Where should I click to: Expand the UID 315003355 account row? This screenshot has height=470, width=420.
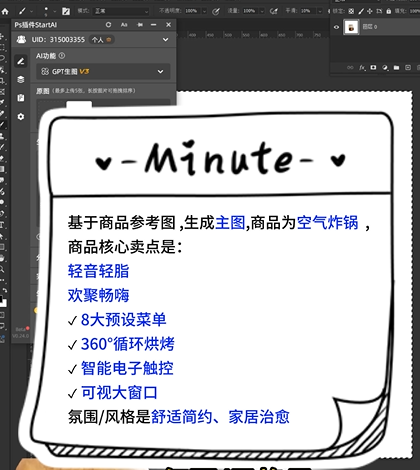click(165, 40)
